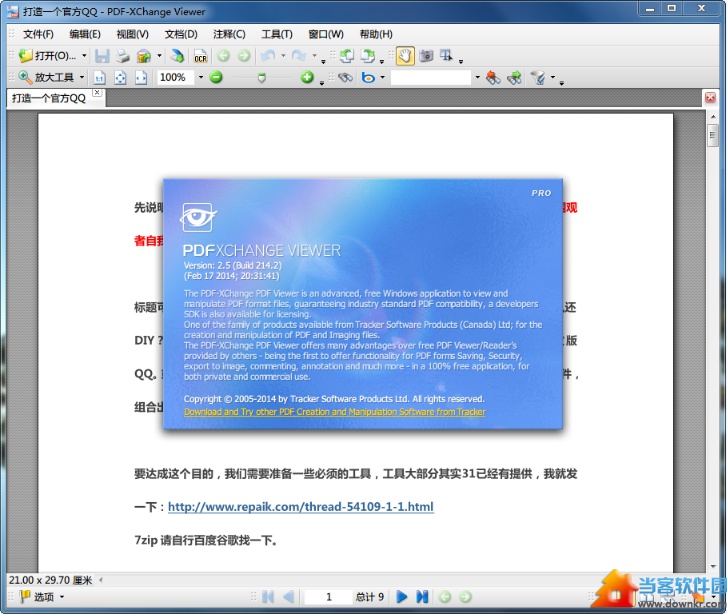The width and height of the screenshot is (727, 614).
Task: Rotate page clockwise icon
Action: pyautogui.click(x=368, y=56)
